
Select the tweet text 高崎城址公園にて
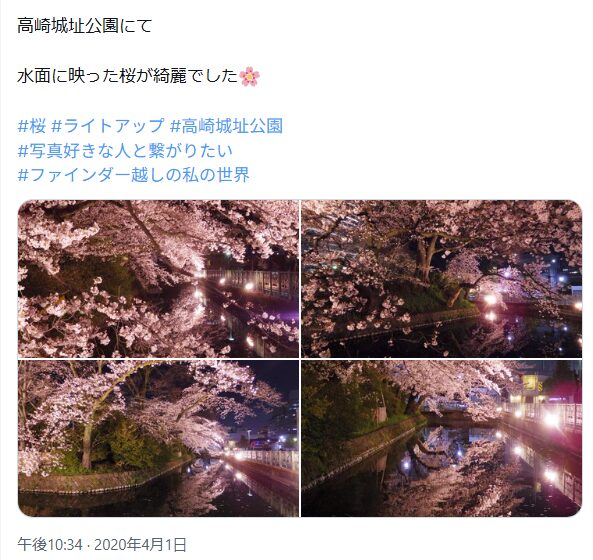coord(85,26)
